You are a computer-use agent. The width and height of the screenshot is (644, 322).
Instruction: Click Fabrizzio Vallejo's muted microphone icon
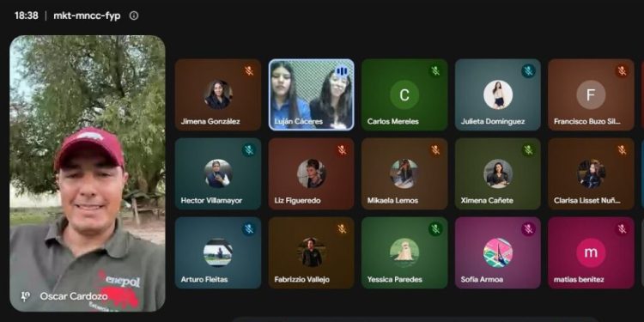(x=342, y=229)
